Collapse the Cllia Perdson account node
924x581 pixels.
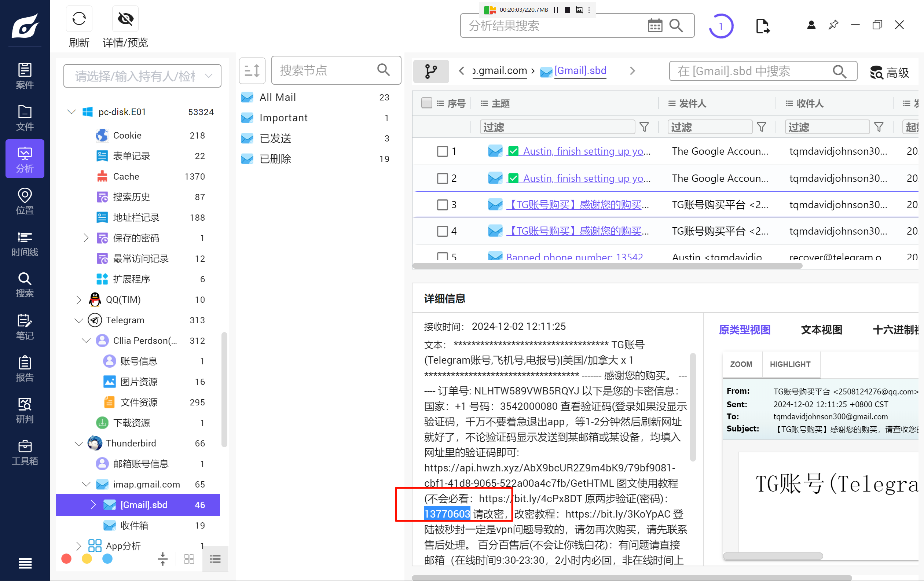(x=86, y=341)
